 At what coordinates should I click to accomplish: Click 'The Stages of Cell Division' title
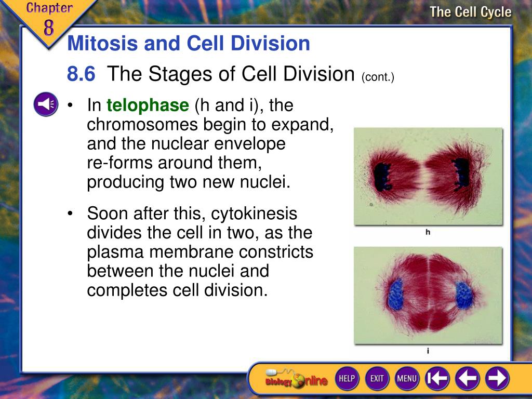(231, 74)
